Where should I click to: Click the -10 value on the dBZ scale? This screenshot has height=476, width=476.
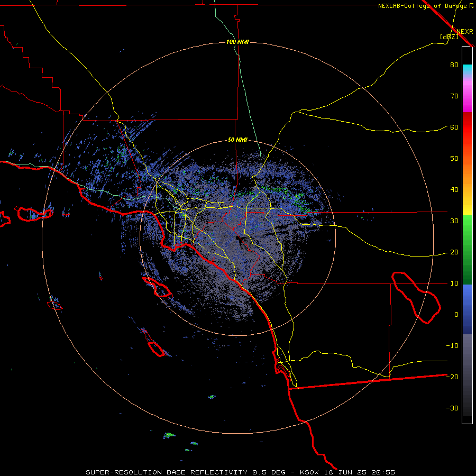452,346
